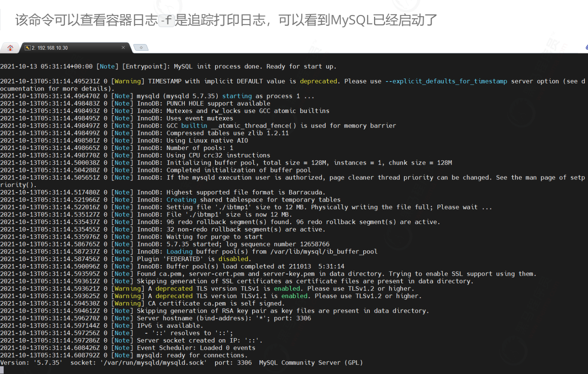Click the 'Using Linux native AIO' line

[x=207, y=141]
